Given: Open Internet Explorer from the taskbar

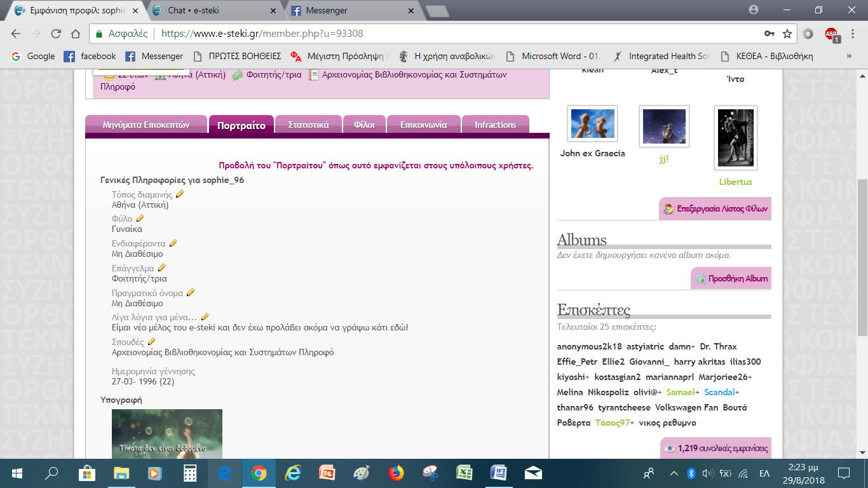Looking at the screenshot, I should [x=292, y=473].
